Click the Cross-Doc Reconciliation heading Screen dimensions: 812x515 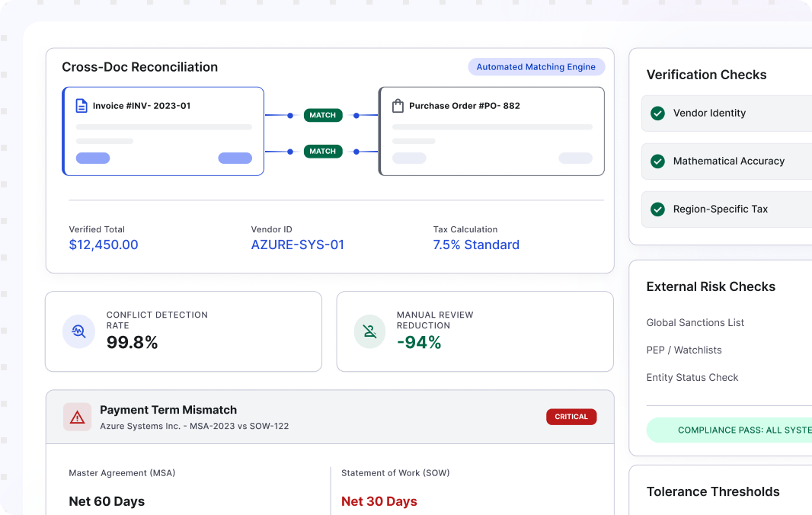(x=140, y=67)
